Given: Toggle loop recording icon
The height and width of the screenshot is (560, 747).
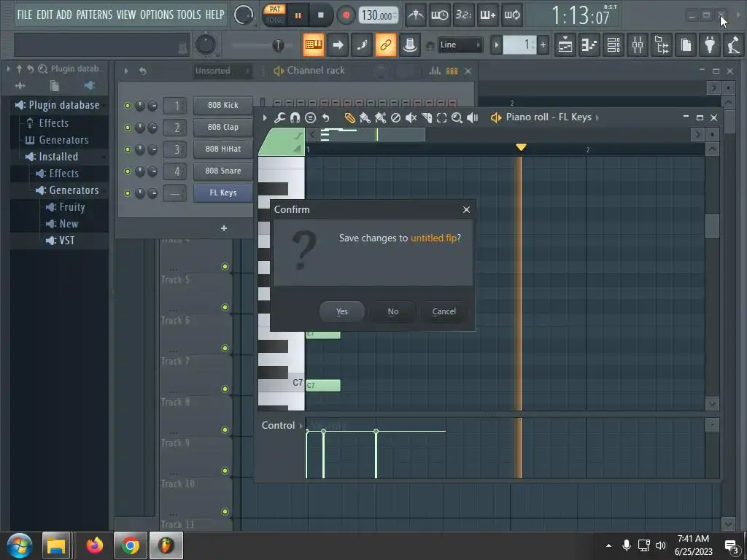Looking at the screenshot, I should 511,15.
